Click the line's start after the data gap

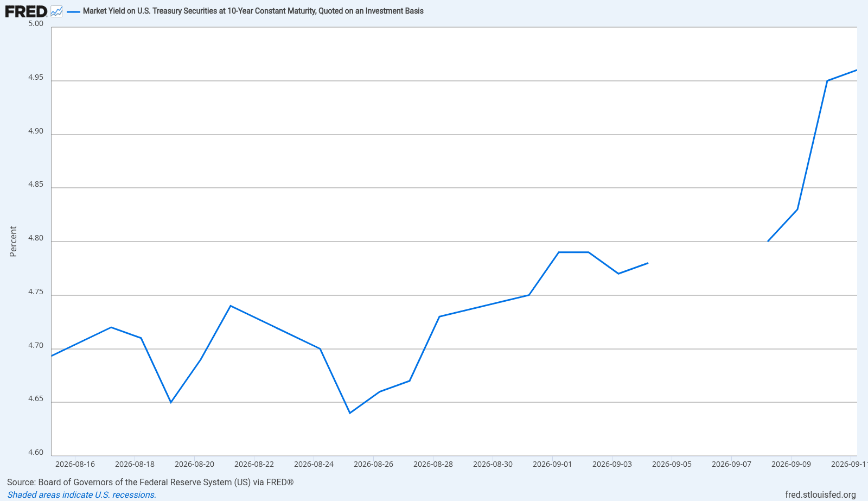pos(768,241)
